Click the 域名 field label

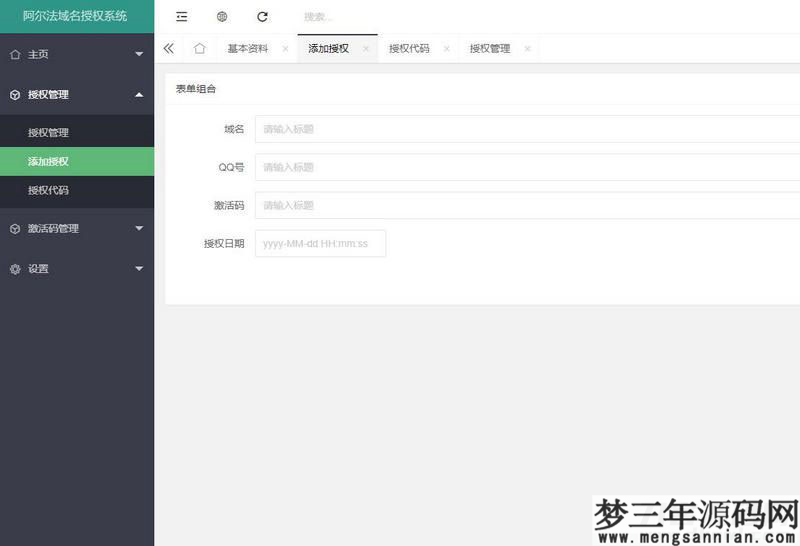pyautogui.click(x=234, y=129)
